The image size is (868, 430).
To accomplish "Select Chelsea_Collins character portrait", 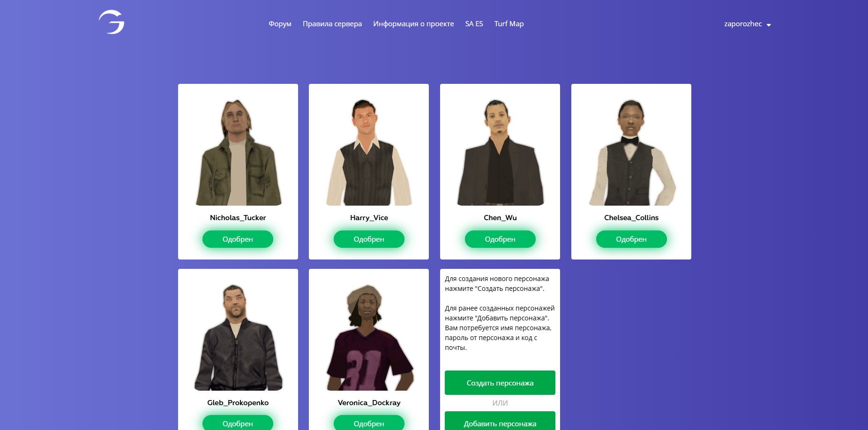I will [631, 152].
